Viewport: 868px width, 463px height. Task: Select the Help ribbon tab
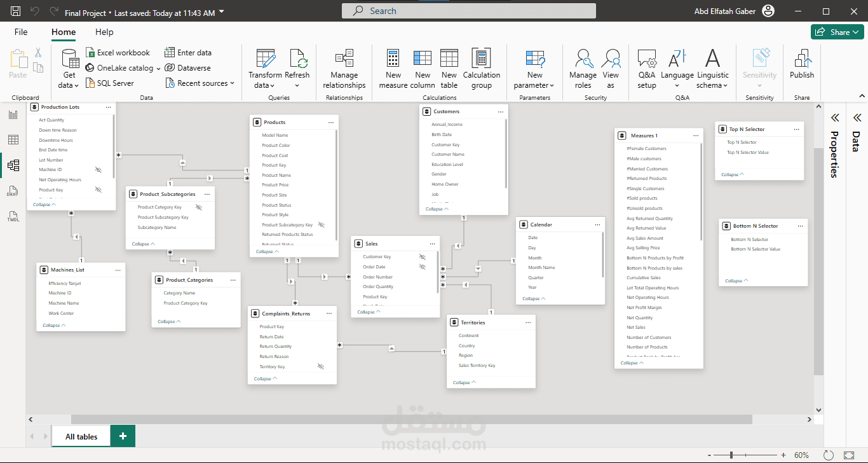coord(104,32)
